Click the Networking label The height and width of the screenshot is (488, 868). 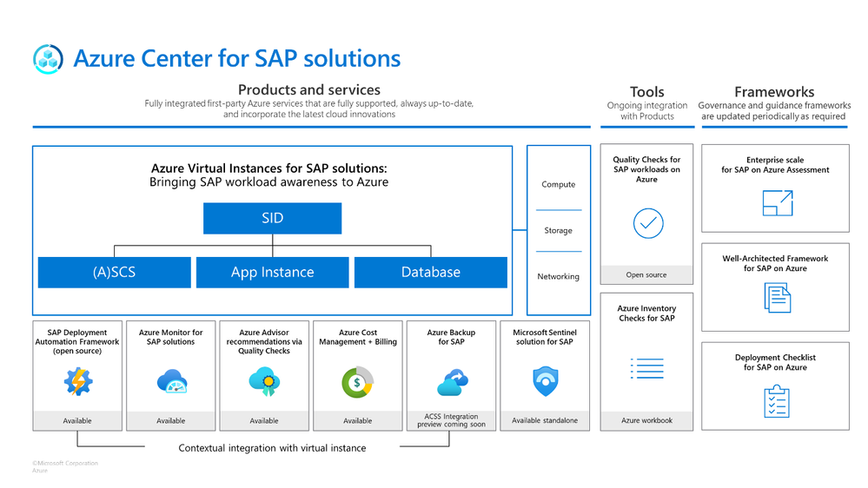click(x=559, y=276)
